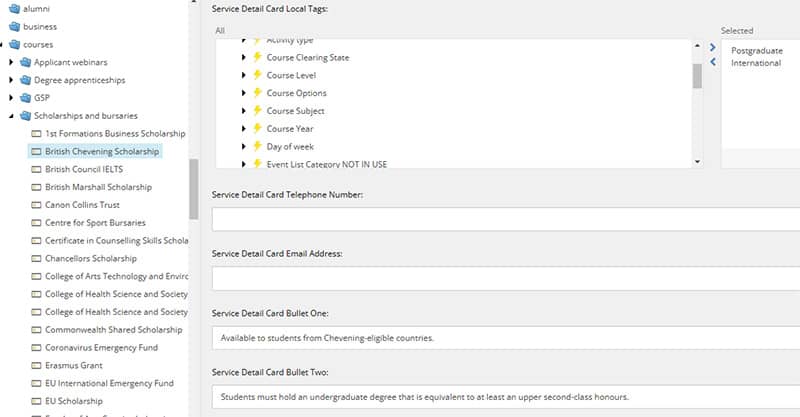Viewport: 800px width, 417px height.
Task: Open British Marshall Scholarship item
Action: click(x=98, y=187)
